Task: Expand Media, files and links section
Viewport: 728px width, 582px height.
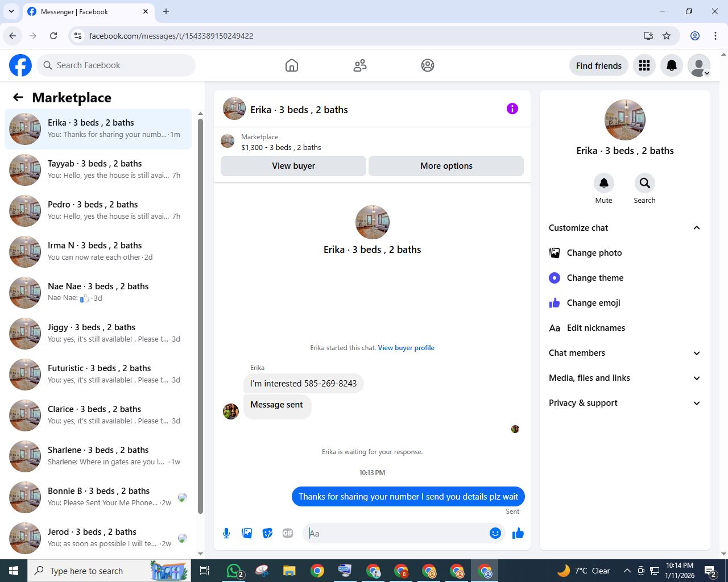Action: point(624,378)
